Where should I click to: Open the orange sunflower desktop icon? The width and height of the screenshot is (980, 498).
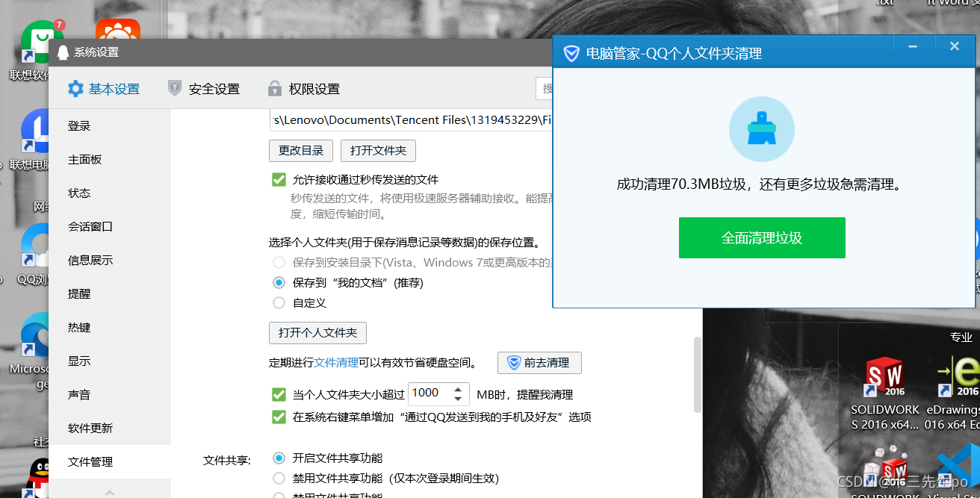click(x=117, y=30)
